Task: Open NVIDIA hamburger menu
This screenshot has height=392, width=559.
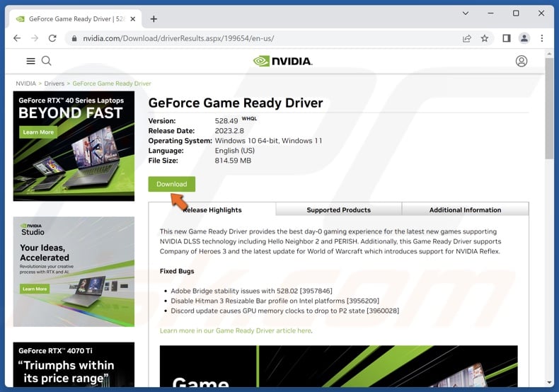Action: pyautogui.click(x=30, y=61)
